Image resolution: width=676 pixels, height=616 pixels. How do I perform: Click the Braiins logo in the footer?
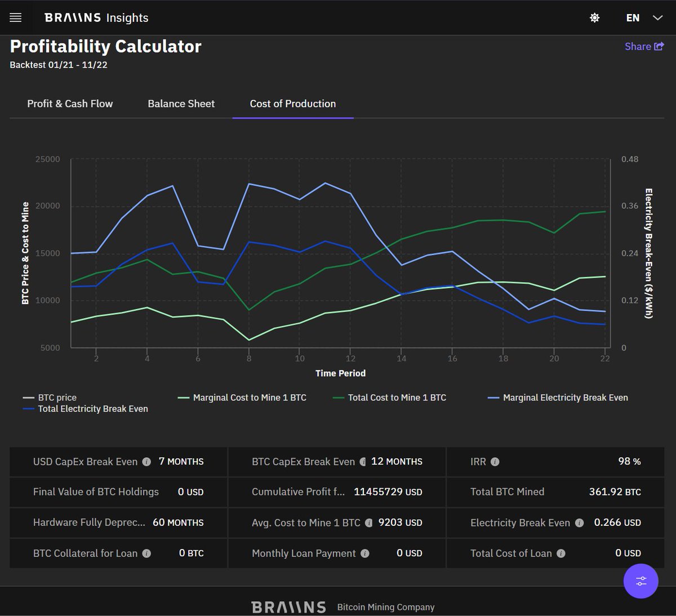[288, 607]
